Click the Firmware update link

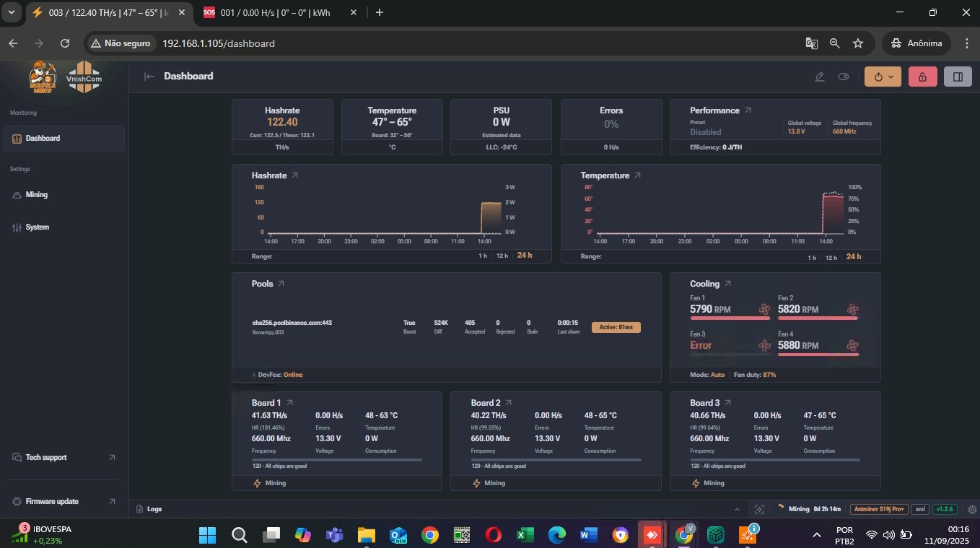(52, 502)
